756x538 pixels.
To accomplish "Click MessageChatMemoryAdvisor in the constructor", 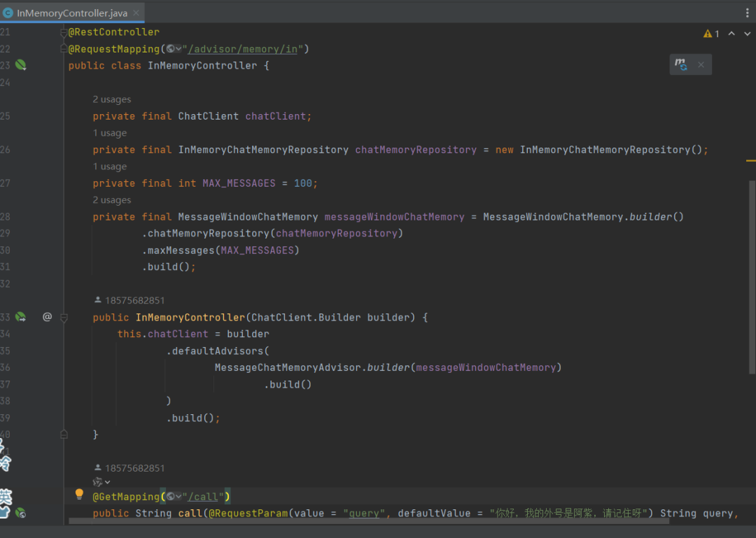I will pyautogui.click(x=288, y=367).
